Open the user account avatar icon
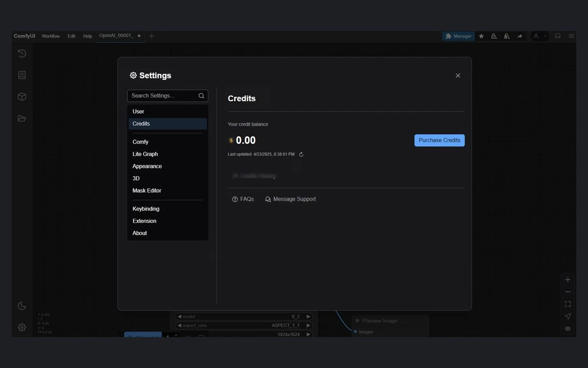This screenshot has height=368, width=588. [536, 36]
